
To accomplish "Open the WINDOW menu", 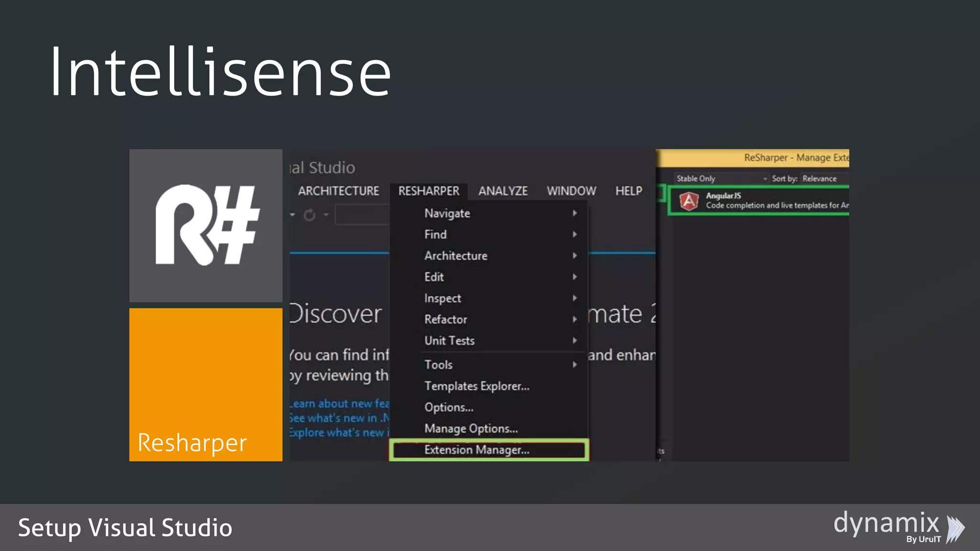I will tap(571, 191).
